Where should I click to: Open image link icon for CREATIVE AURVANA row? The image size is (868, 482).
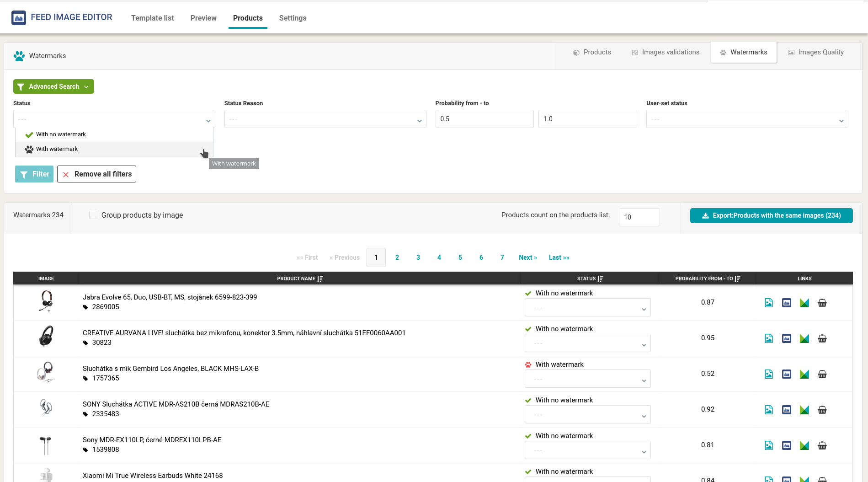(x=769, y=338)
